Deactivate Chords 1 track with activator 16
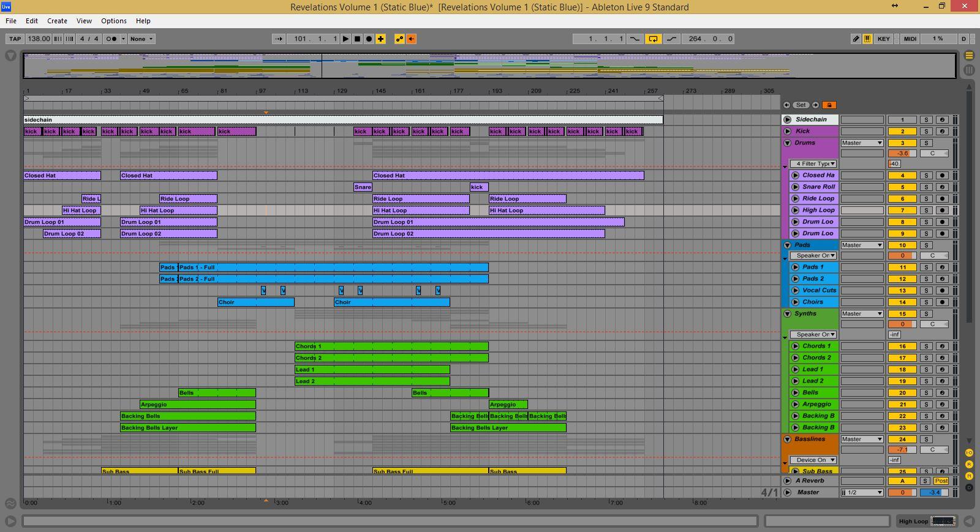The height and width of the screenshot is (532, 980). (x=902, y=346)
